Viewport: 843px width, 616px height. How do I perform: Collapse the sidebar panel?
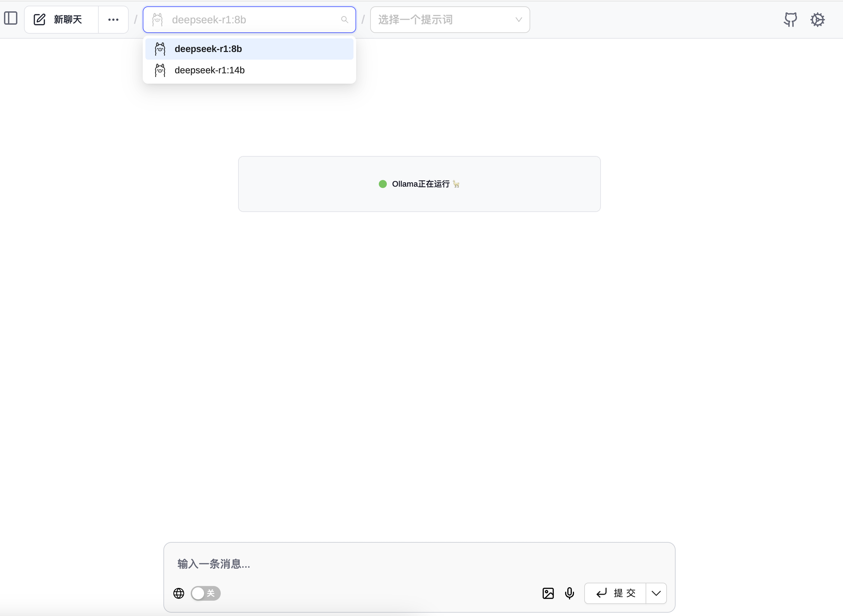click(10, 19)
